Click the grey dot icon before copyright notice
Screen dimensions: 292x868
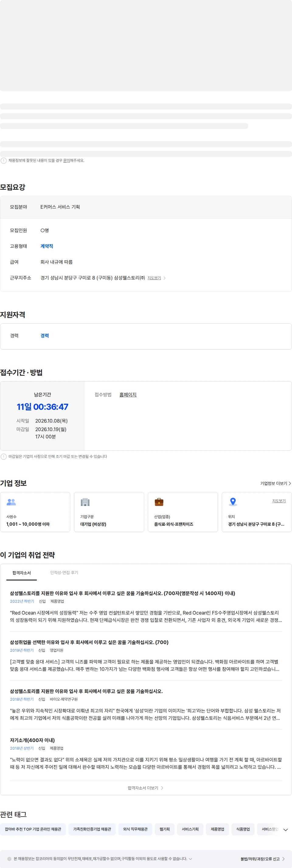click(x=9, y=859)
